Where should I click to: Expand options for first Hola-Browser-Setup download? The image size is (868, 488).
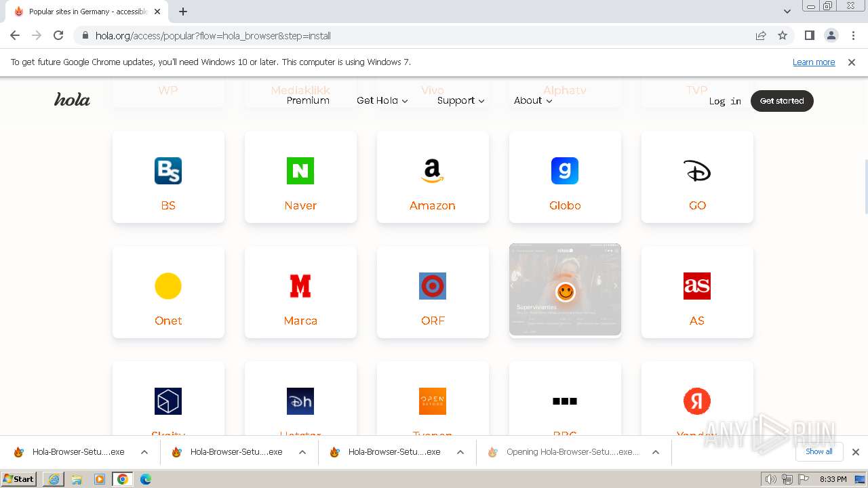point(144,452)
